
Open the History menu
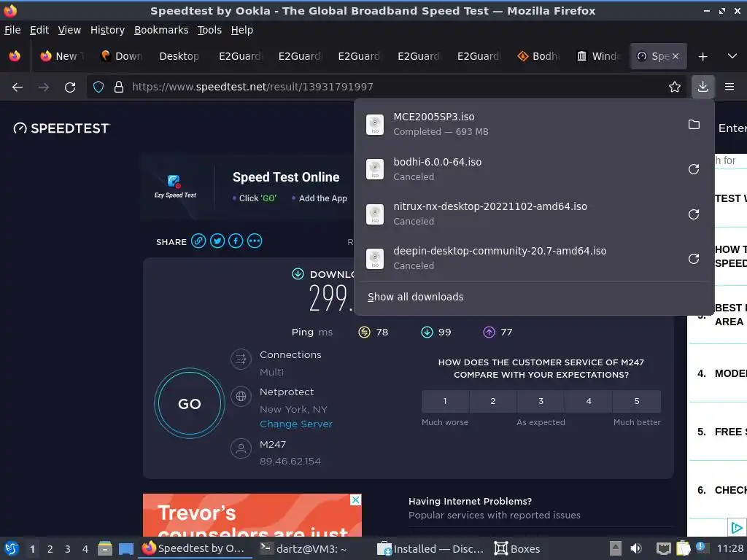[x=107, y=30]
